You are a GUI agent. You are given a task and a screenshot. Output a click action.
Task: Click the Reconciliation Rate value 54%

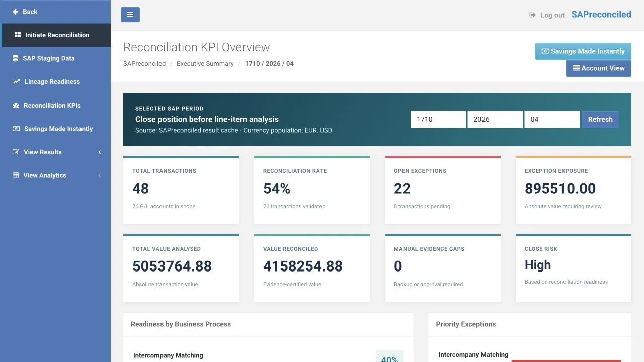277,188
